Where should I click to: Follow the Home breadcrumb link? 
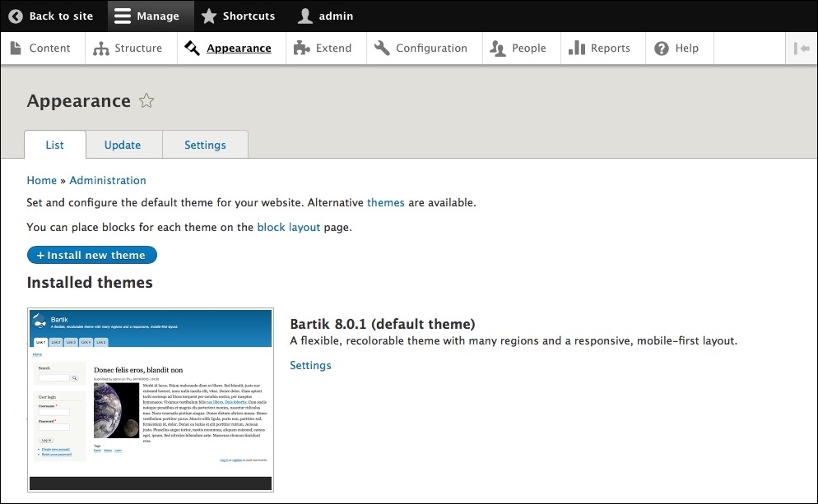point(42,180)
